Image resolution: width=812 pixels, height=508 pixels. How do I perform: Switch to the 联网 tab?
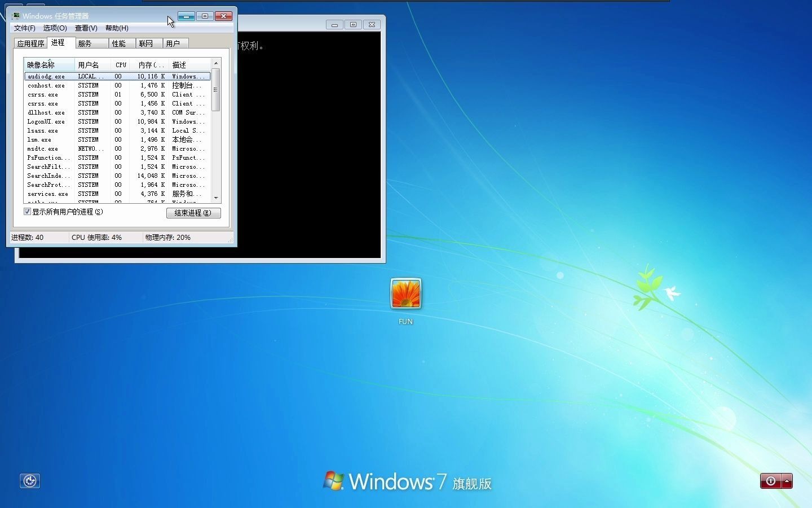tap(149, 43)
